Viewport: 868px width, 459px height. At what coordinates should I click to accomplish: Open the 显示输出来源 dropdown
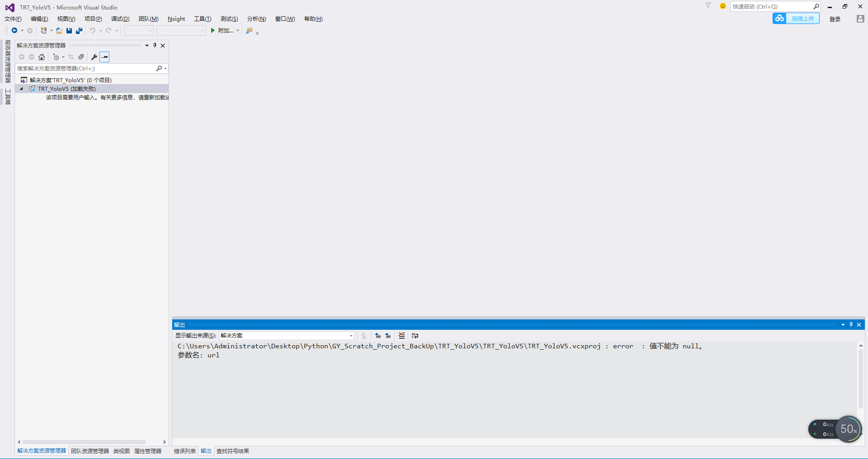(x=351, y=336)
